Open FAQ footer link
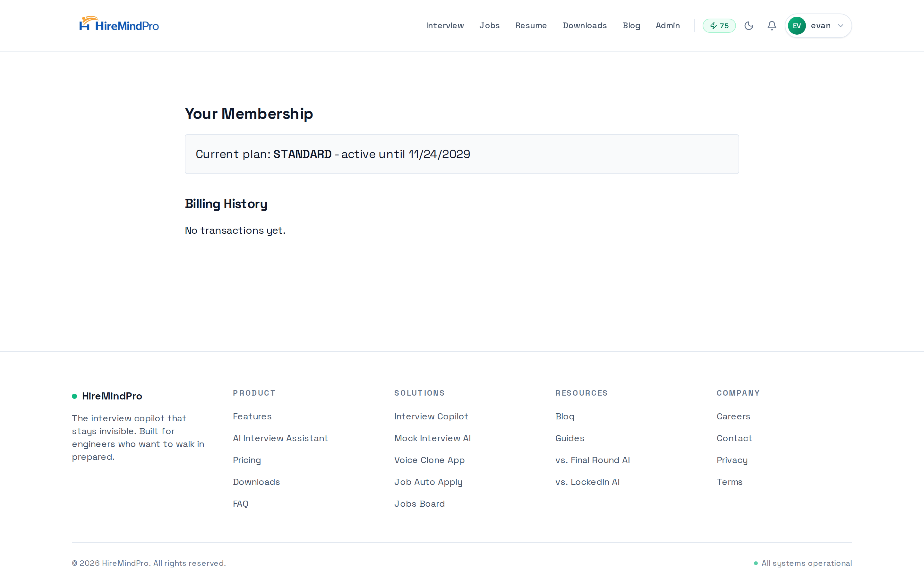 [x=241, y=504]
